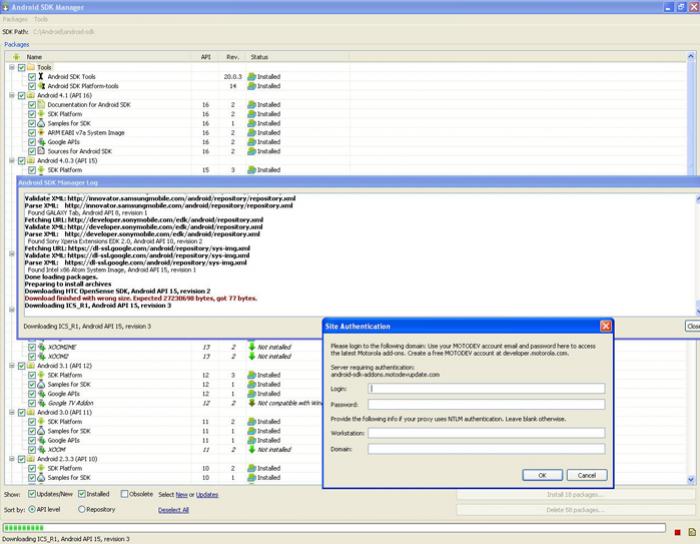Collapse the Android 2.3.3 (API 10) group
This screenshot has width=700, height=544.
click(x=12, y=459)
